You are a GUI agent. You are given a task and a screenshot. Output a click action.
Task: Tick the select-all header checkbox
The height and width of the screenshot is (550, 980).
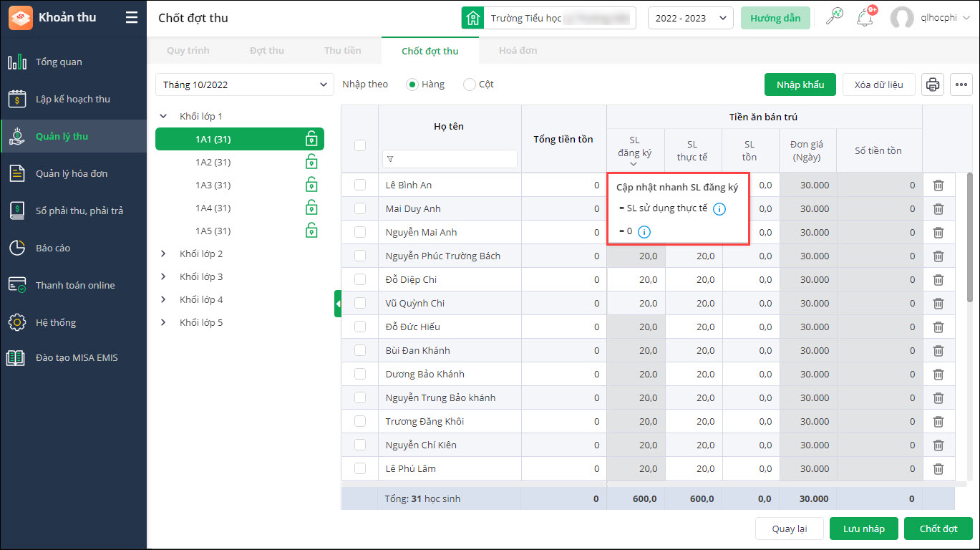(x=360, y=145)
